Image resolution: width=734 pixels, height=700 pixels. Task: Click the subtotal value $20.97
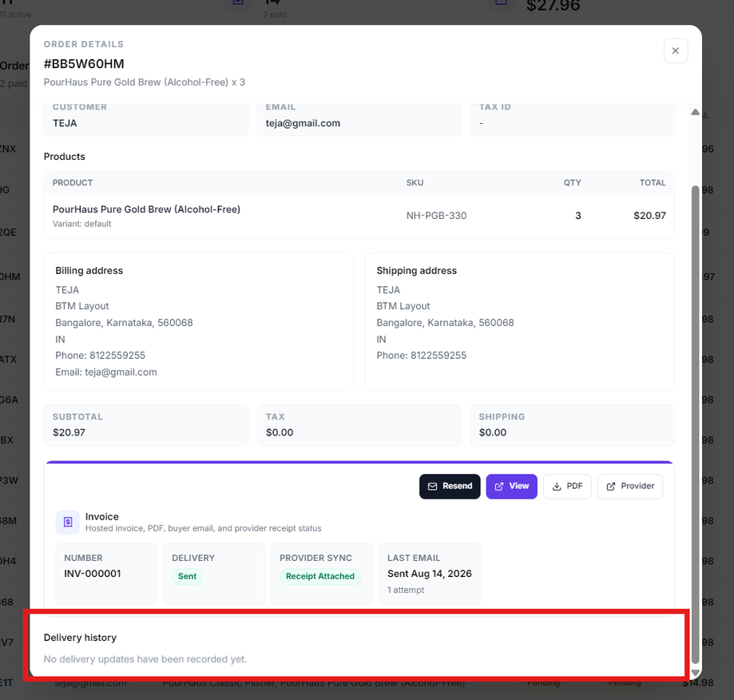tap(69, 432)
